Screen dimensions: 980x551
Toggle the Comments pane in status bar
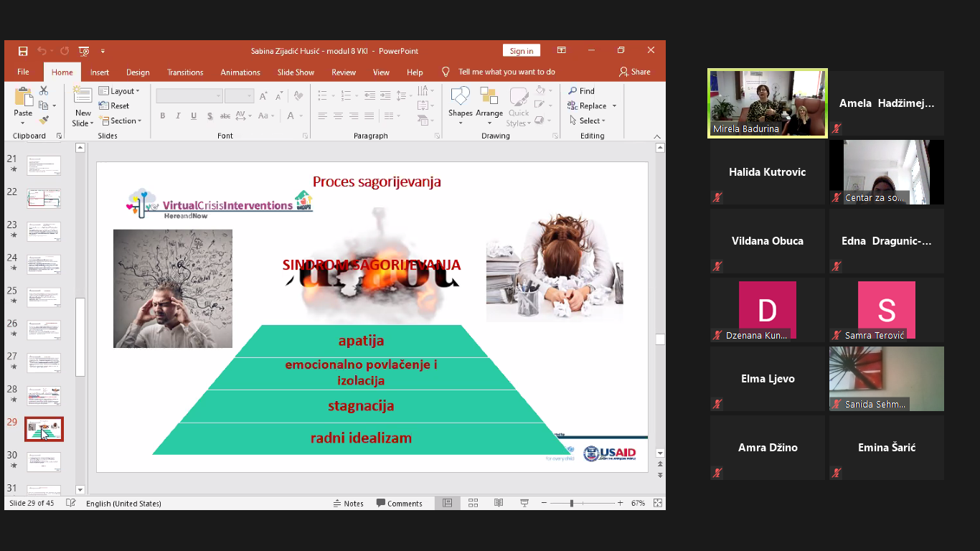point(400,503)
